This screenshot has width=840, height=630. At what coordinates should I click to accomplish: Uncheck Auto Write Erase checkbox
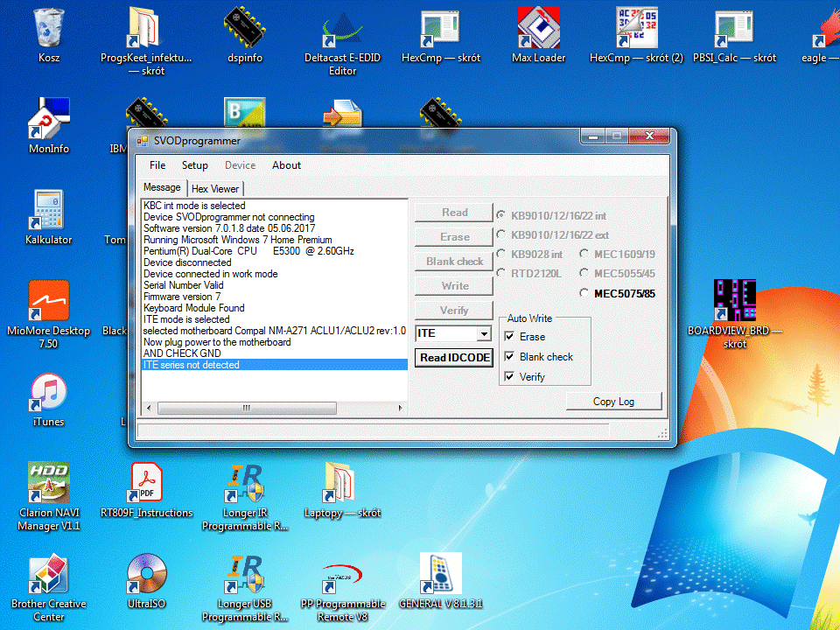(509, 336)
